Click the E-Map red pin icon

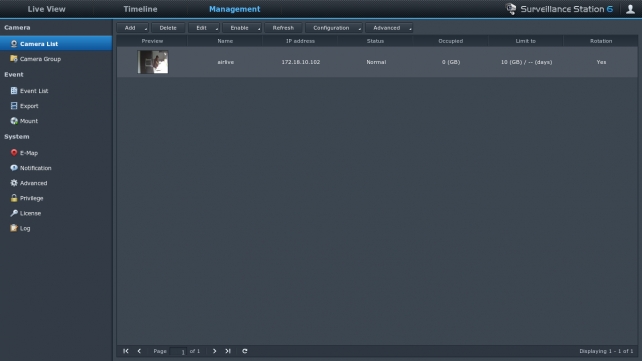(14, 153)
